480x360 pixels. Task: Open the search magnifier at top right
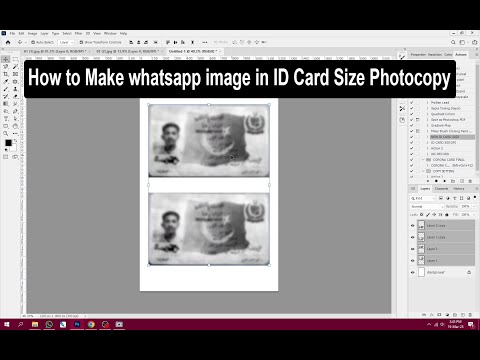pos(453,42)
